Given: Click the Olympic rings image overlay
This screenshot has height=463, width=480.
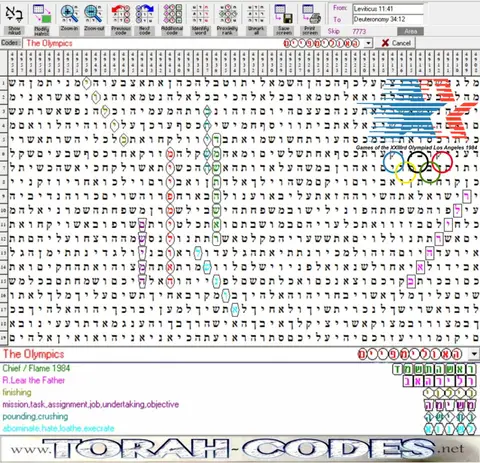Looking at the screenshot, I should point(418,168).
